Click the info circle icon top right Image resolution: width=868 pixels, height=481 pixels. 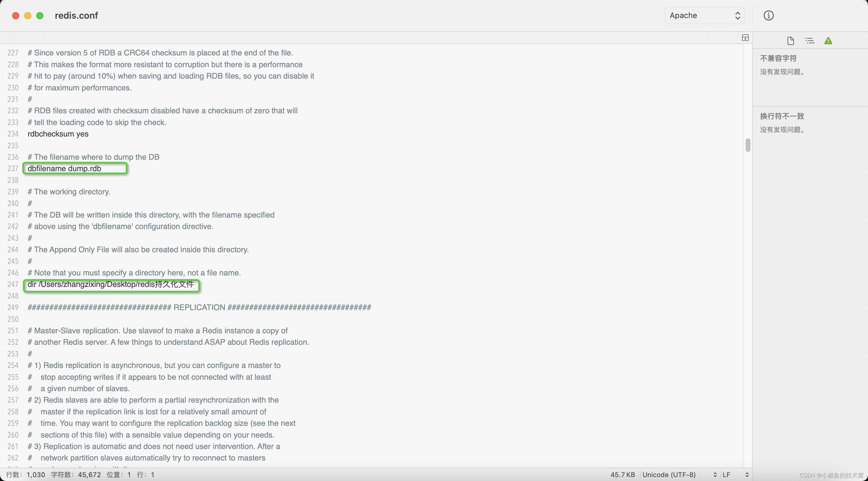click(768, 15)
